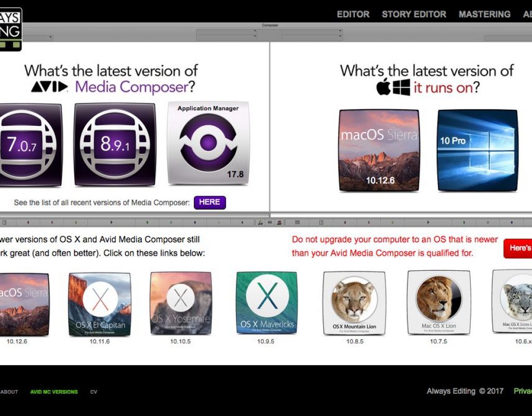This screenshot has height=416, width=532.
Task: Click the red Here's button
Action: (518, 248)
